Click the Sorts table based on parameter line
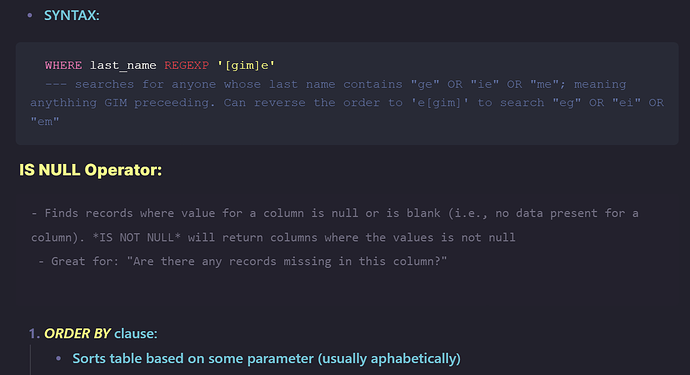690x375 pixels. point(266,359)
